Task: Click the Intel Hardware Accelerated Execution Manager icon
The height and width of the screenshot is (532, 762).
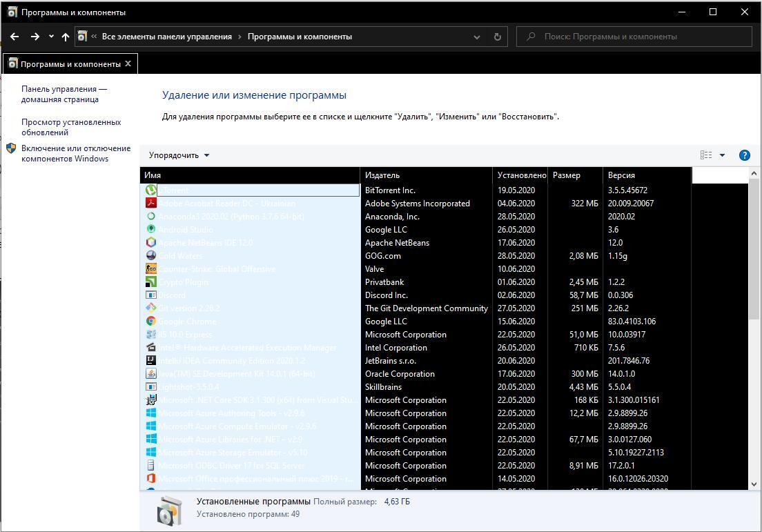Action: pyautogui.click(x=151, y=347)
